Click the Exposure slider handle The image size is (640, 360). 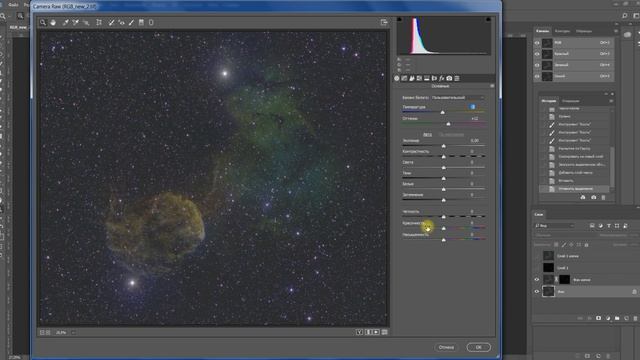click(x=444, y=146)
